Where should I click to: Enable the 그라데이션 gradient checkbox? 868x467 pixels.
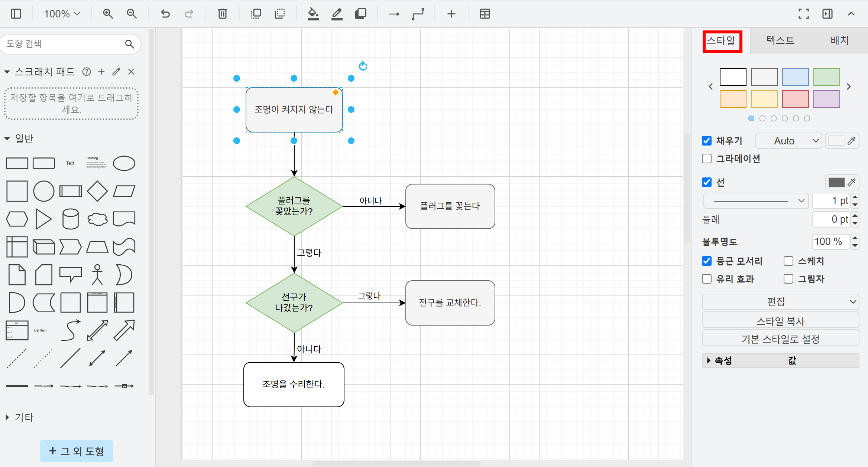pos(707,159)
